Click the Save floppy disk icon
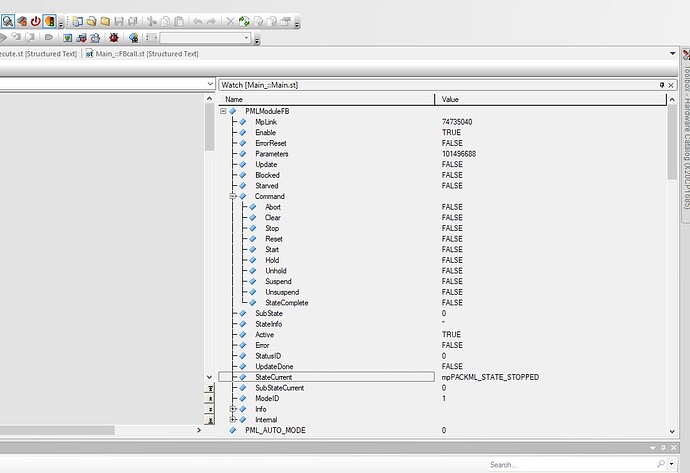The height and width of the screenshot is (473, 690). pos(119,21)
